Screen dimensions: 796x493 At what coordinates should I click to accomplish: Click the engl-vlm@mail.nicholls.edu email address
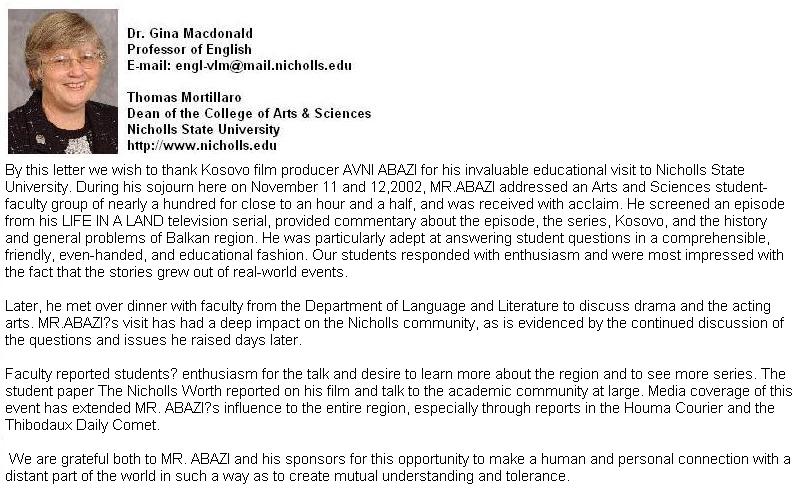click(x=263, y=65)
